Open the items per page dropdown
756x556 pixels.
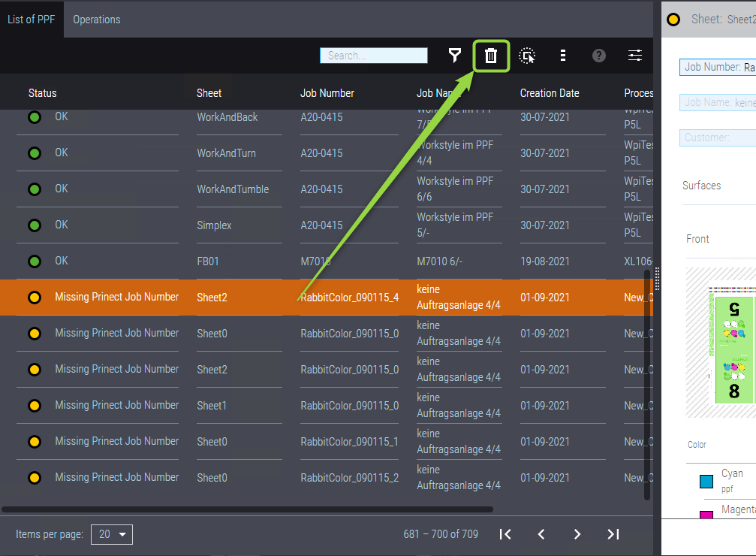pos(112,534)
